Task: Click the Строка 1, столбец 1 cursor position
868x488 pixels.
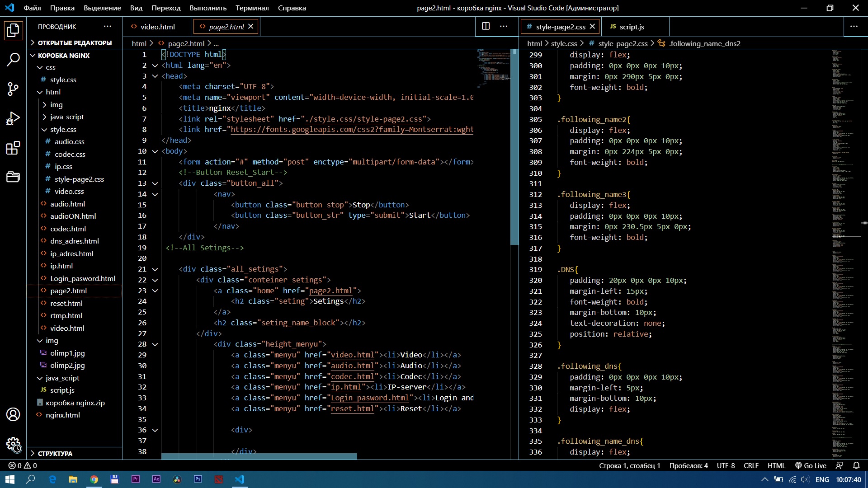Action: [x=630, y=465]
